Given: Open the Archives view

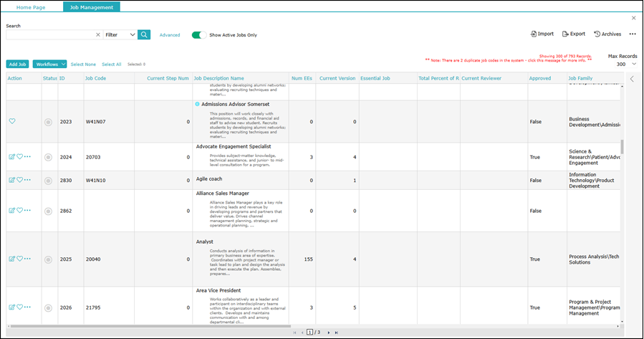Looking at the screenshot, I should click(x=607, y=34).
